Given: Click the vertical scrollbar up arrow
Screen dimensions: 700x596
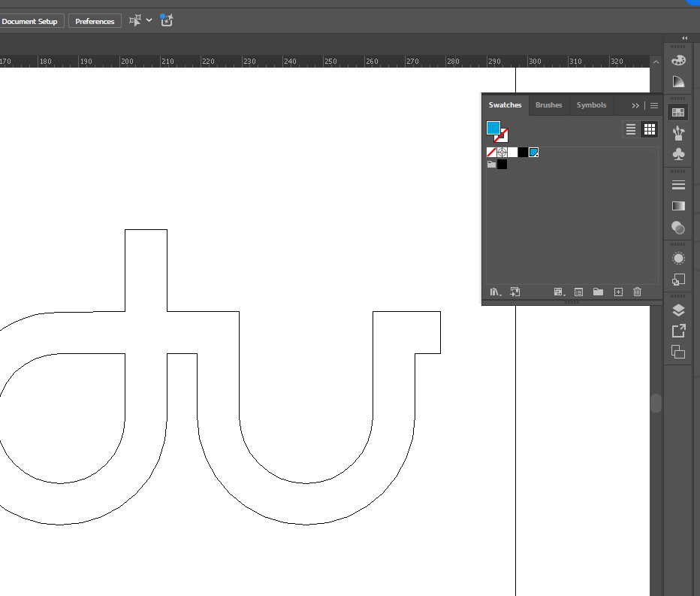Looking at the screenshot, I should pyautogui.click(x=656, y=62).
